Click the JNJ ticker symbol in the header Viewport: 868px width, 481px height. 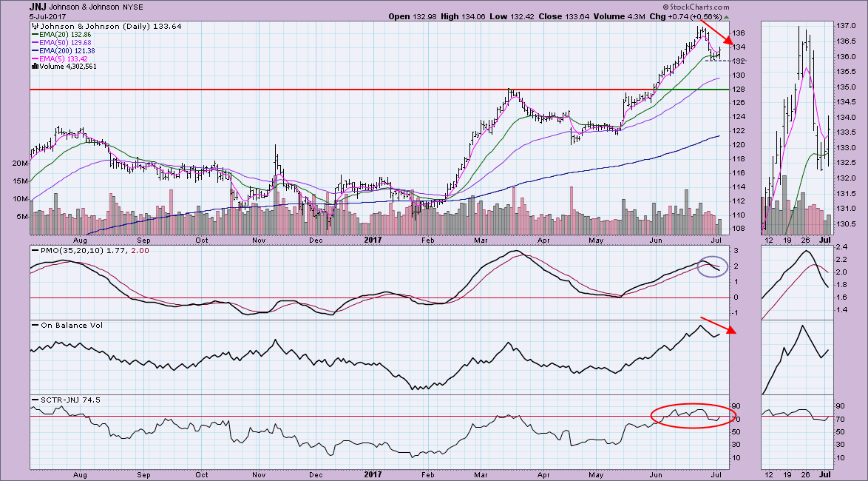pos(38,7)
